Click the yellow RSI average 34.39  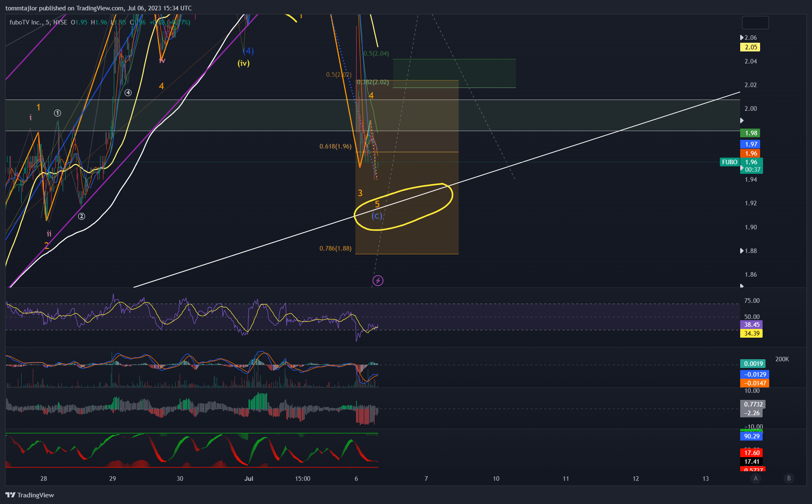coord(751,334)
